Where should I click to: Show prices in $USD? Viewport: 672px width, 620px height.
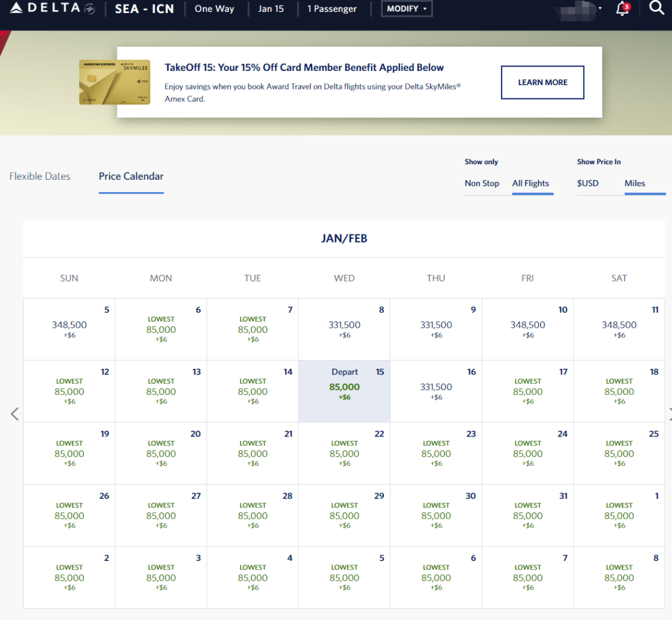[587, 183]
